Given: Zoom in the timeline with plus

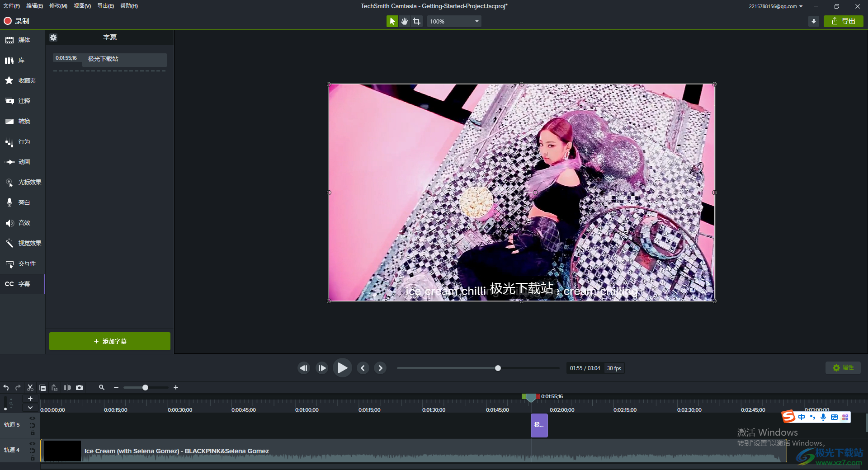Looking at the screenshot, I should pyautogui.click(x=176, y=388).
